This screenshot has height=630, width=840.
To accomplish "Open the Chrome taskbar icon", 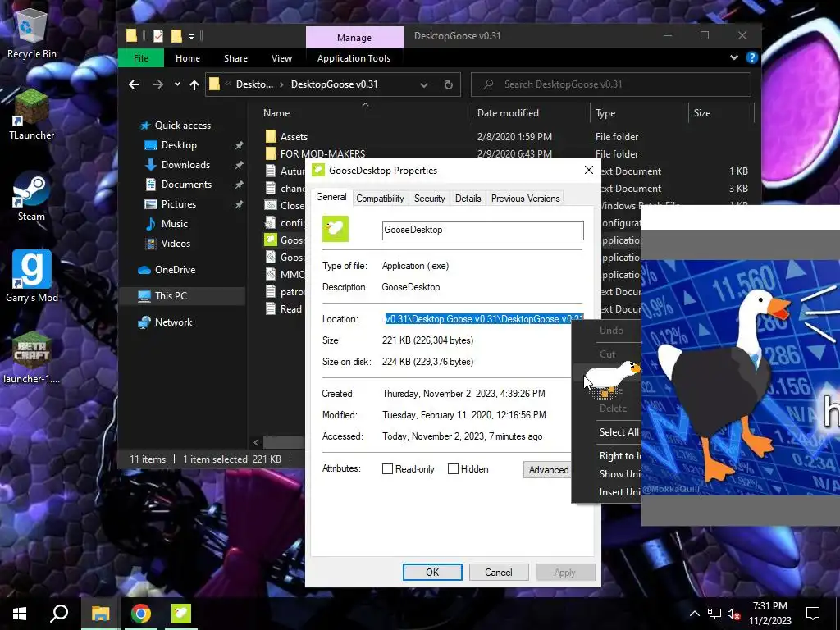I will [x=141, y=614].
